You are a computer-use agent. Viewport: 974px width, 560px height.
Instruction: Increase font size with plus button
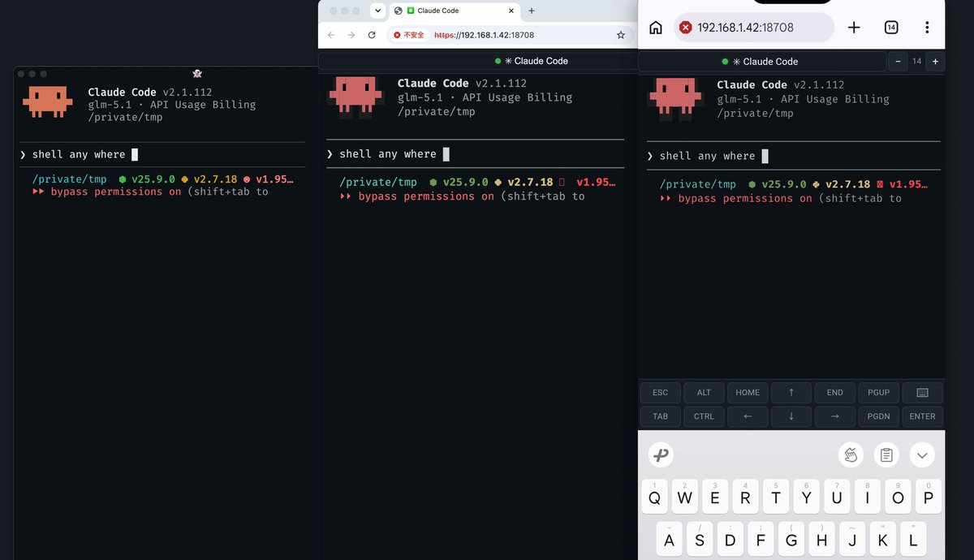point(935,62)
